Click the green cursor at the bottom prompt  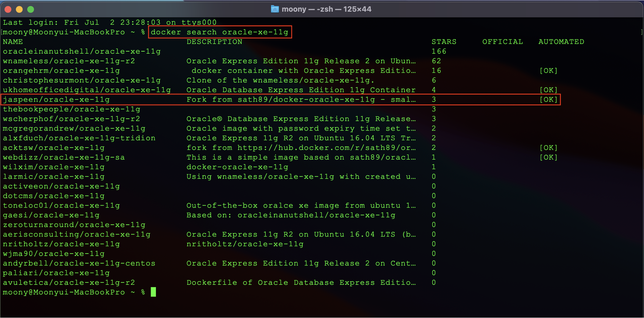pyautogui.click(x=153, y=292)
